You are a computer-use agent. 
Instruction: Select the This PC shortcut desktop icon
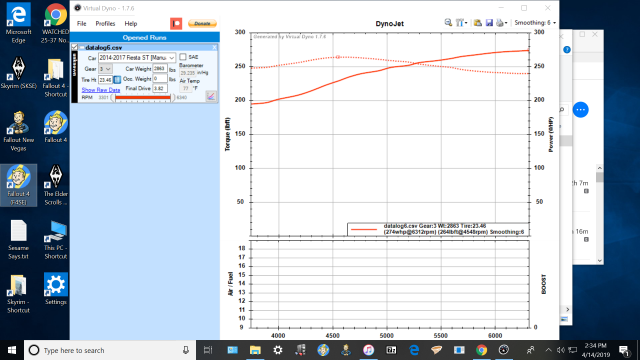[x=56, y=240]
